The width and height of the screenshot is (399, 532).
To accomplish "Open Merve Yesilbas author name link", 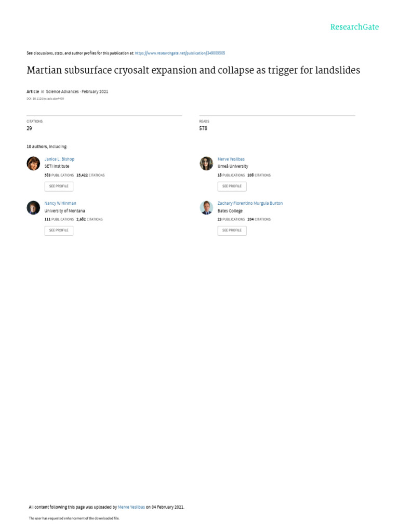I will [231, 159].
